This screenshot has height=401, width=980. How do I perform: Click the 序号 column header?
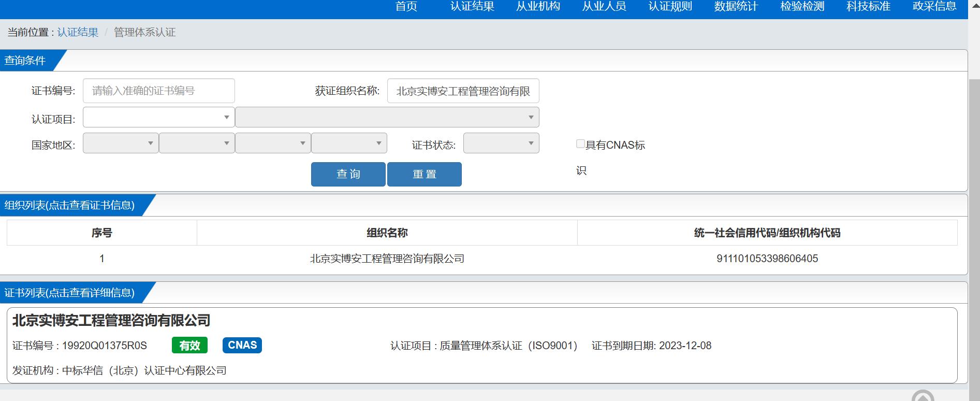[102, 233]
